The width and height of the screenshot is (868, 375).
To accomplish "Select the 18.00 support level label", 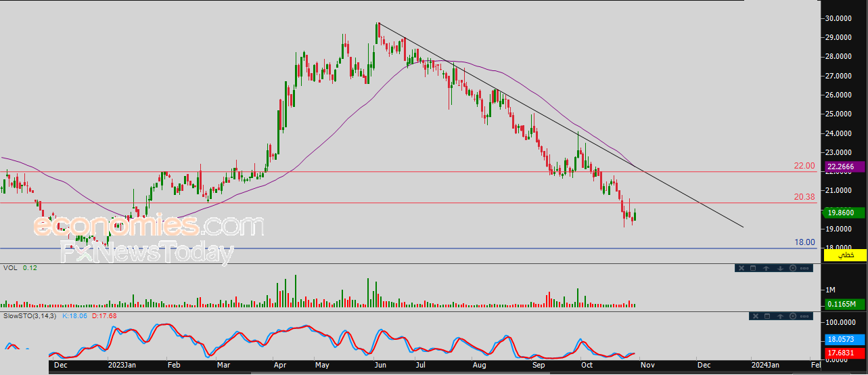I will (x=803, y=242).
